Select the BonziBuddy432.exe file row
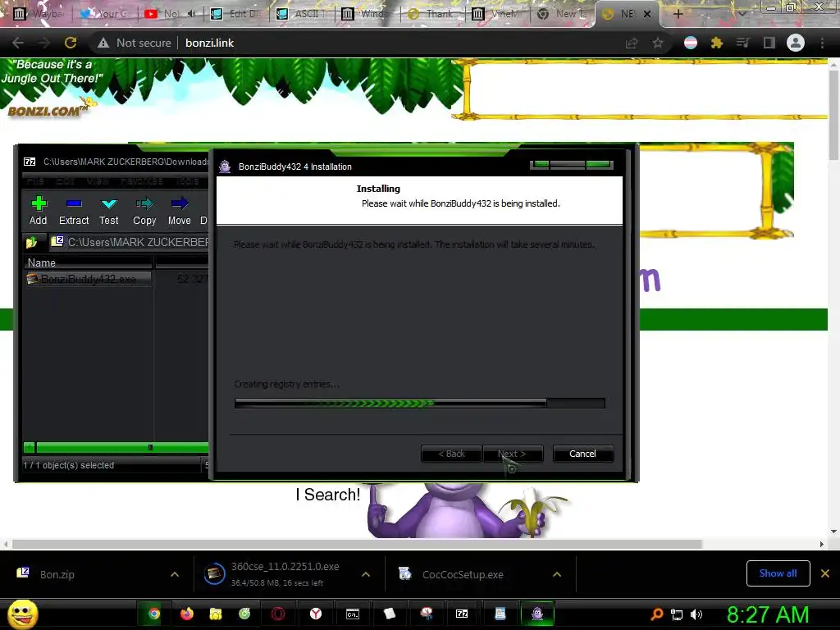 [x=89, y=279]
